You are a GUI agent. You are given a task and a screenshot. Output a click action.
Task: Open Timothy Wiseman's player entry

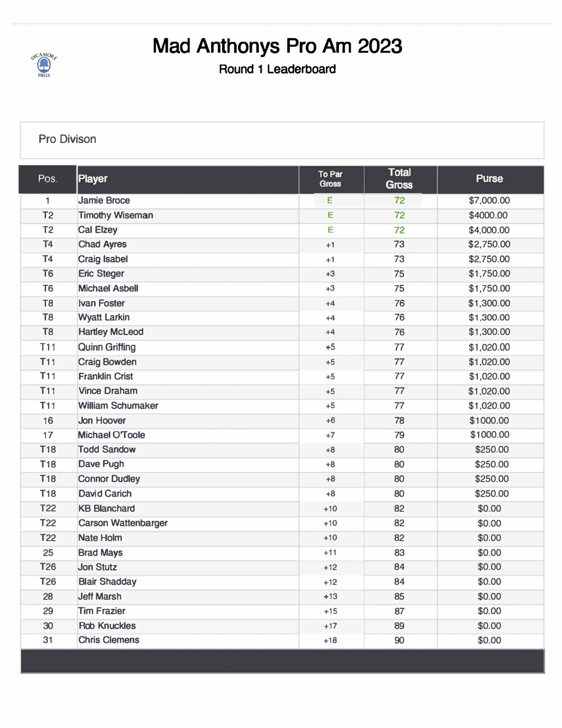(115, 215)
